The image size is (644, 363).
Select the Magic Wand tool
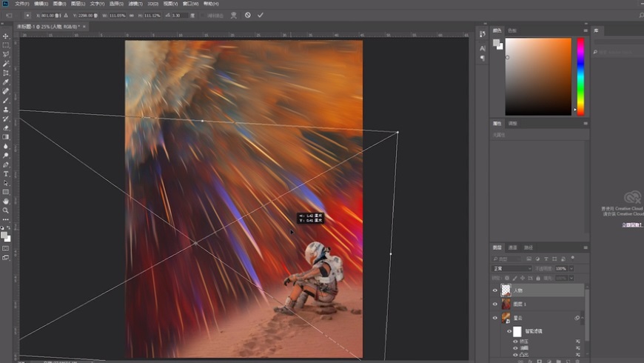tap(6, 64)
